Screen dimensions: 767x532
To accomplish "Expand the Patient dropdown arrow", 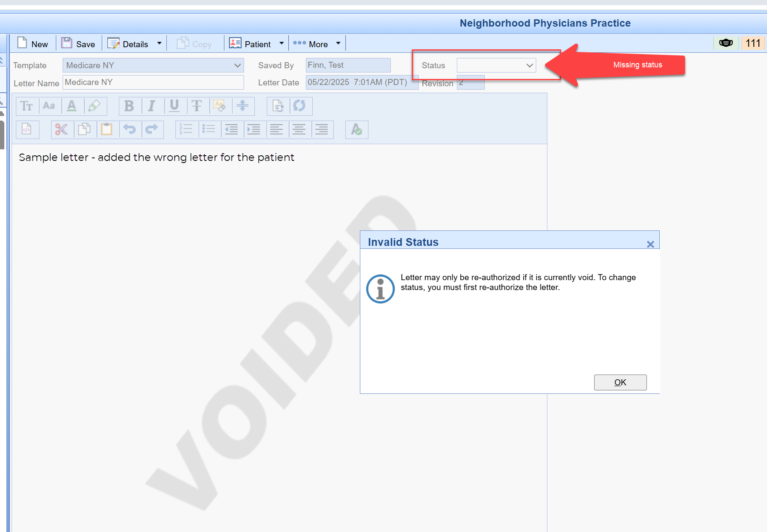I will [x=281, y=44].
